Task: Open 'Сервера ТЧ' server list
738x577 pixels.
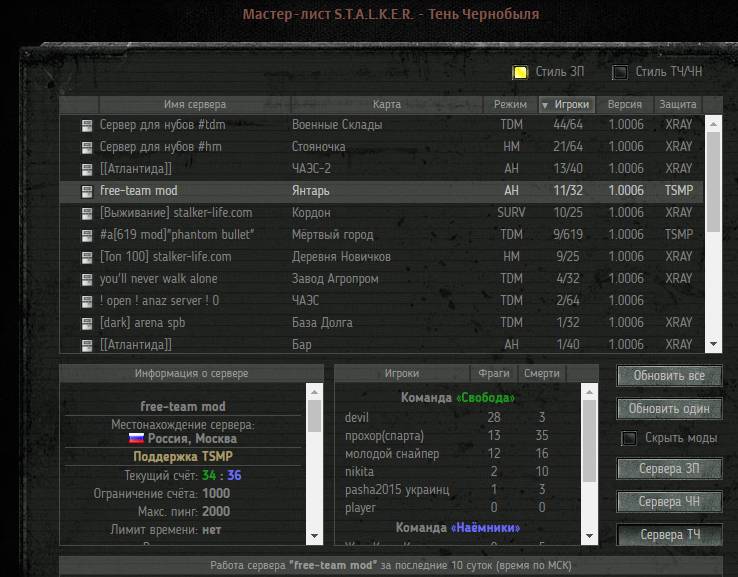Action: click(669, 535)
